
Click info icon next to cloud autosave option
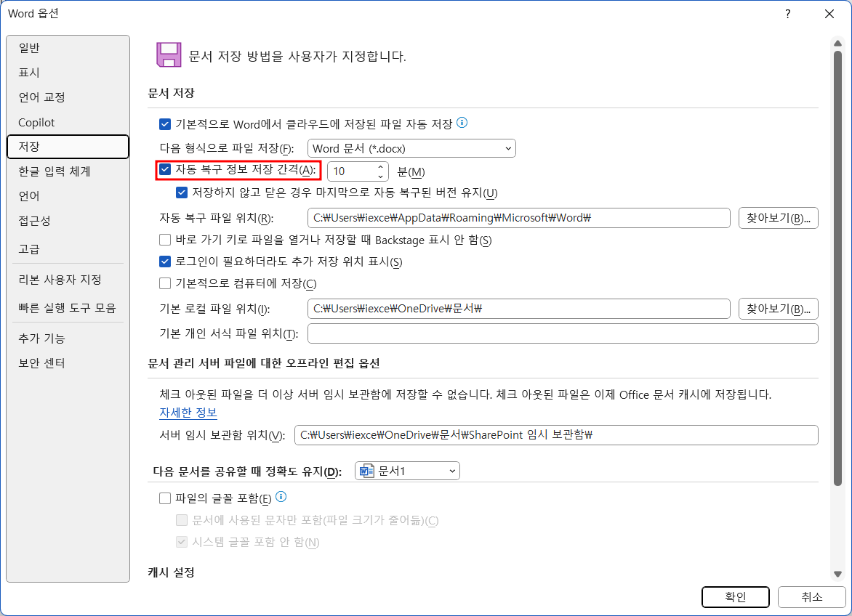(461, 123)
